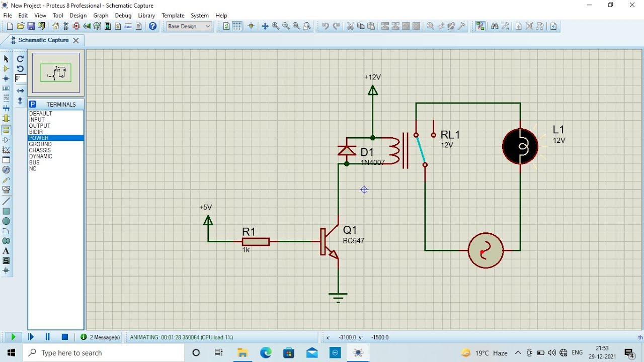
Task: Toggle the wire autorouter
Action: coord(480,26)
